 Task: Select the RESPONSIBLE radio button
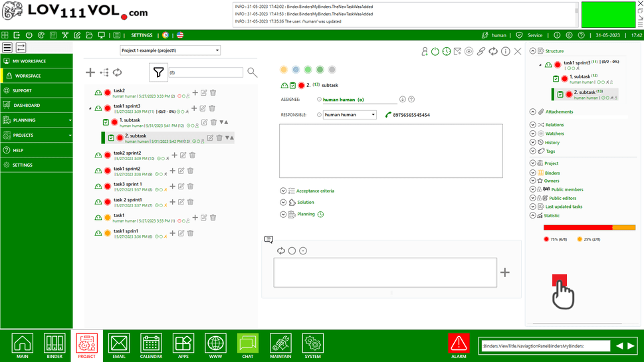click(x=319, y=115)
